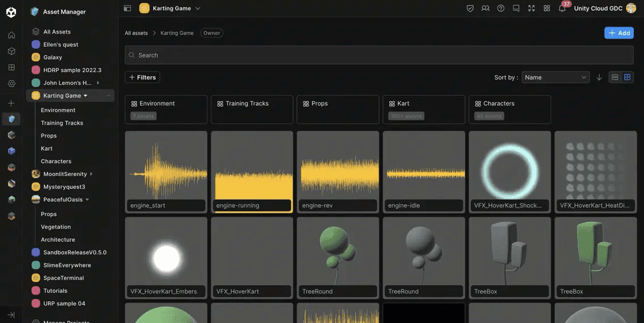
Task: Select Characters under Karting Game tree
Action: click(56, 161)
